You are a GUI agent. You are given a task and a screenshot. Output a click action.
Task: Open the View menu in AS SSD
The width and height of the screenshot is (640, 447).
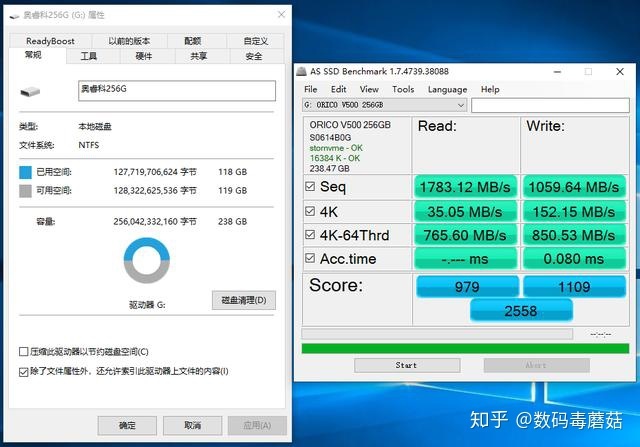[x=369, y=89]
